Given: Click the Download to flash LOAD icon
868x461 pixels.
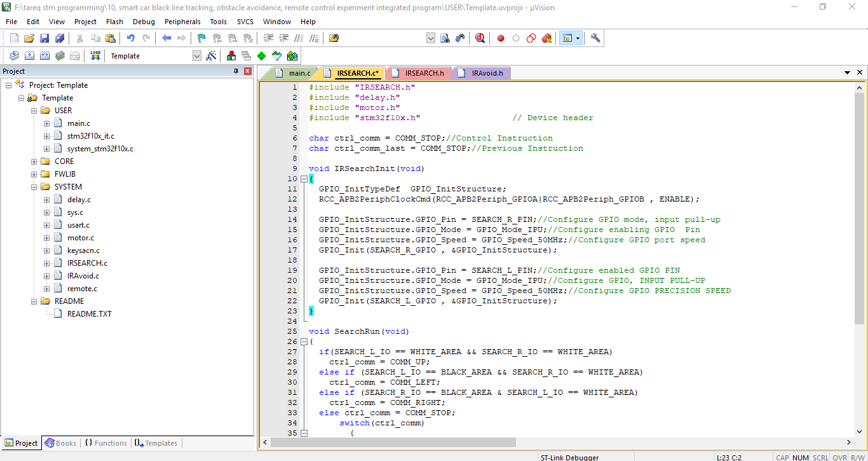Looking at the screenshot, I should pyautogui.click(x=95, y=56).
